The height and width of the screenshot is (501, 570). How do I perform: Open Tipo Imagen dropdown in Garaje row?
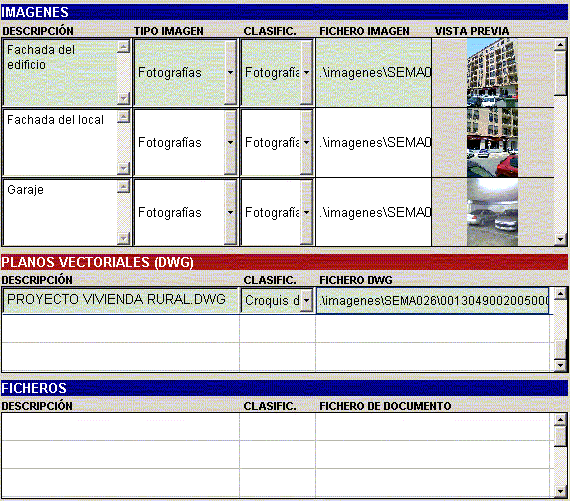[230, 212]
